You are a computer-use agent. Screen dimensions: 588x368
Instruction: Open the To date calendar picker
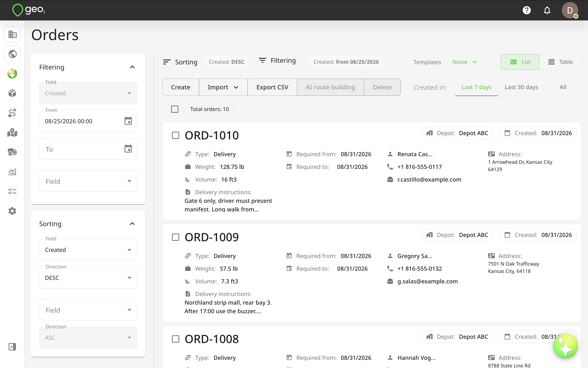[128, 149]
